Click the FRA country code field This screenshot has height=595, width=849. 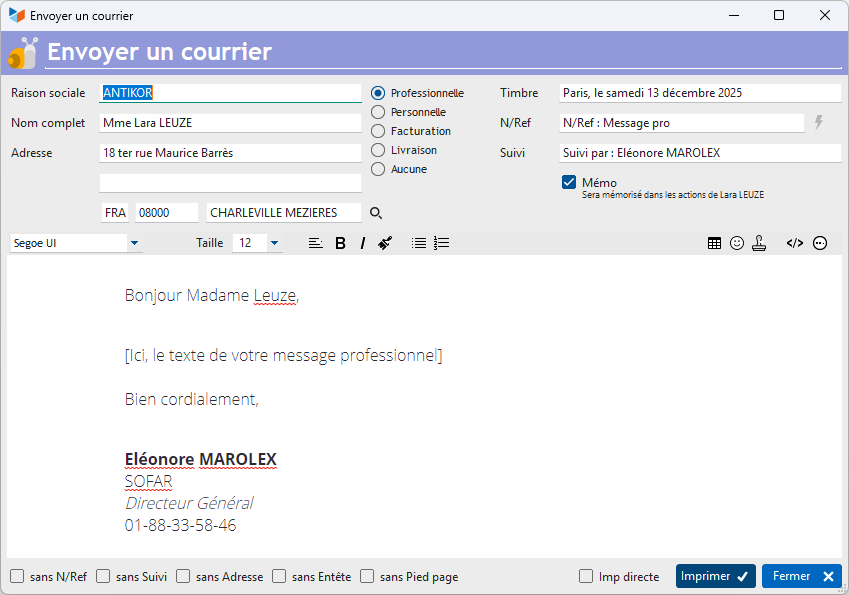click(x=115, y=213)
